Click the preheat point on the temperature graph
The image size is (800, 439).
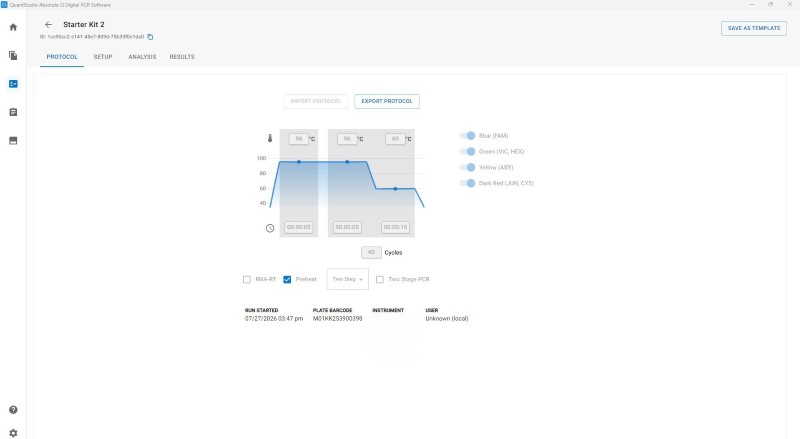pyautogui.click(x=298, y=162)
